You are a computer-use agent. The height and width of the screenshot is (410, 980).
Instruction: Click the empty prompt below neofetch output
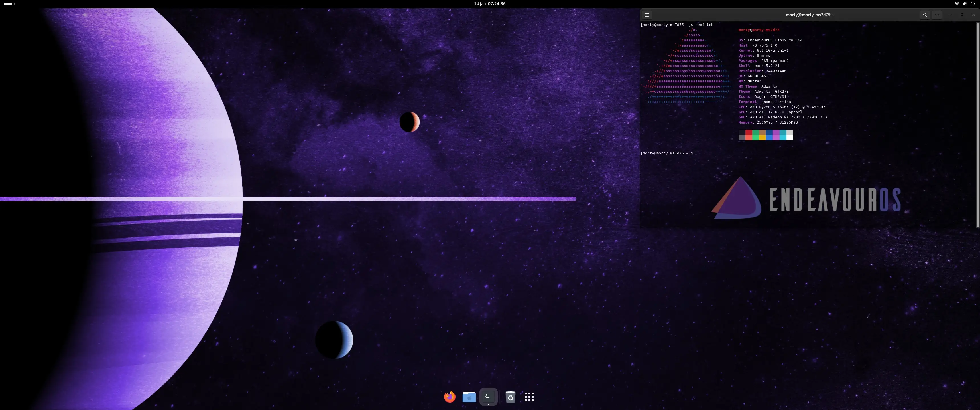tap(667, 153)
